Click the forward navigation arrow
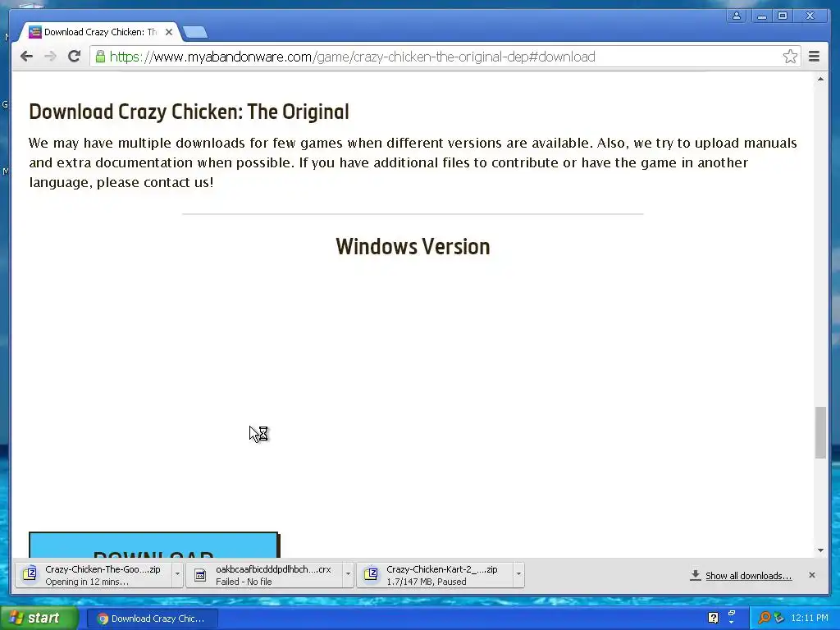 click(x=50, y=57)
